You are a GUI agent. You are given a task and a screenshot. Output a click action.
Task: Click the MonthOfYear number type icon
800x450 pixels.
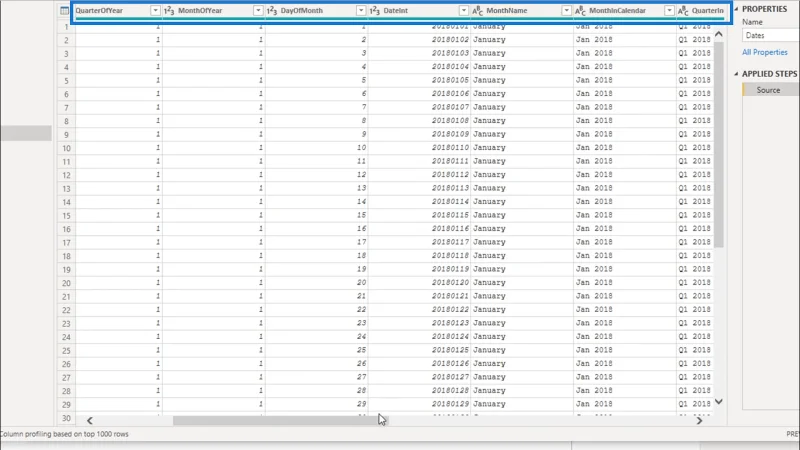pyautogui.click(x=169, y=11)
